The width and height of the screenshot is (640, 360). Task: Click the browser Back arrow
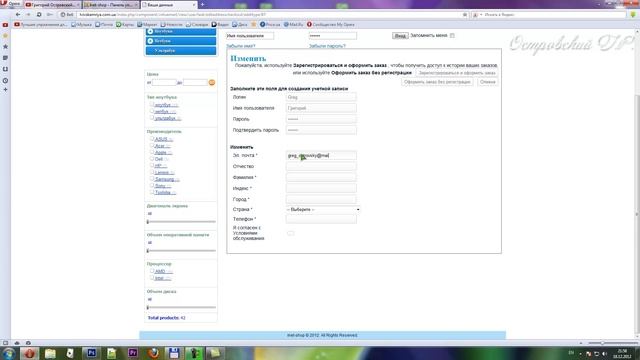click(18, 15)
